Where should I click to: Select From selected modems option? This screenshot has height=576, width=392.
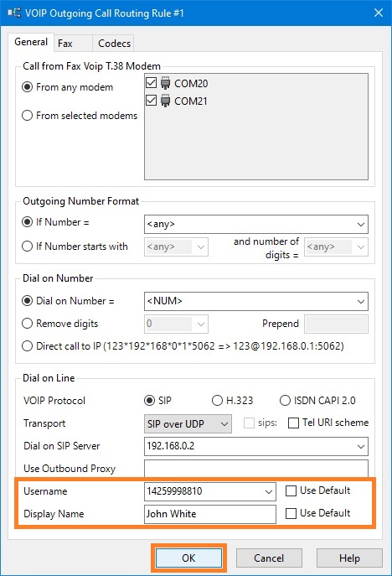pyautogui.click(x=27, y=116)
